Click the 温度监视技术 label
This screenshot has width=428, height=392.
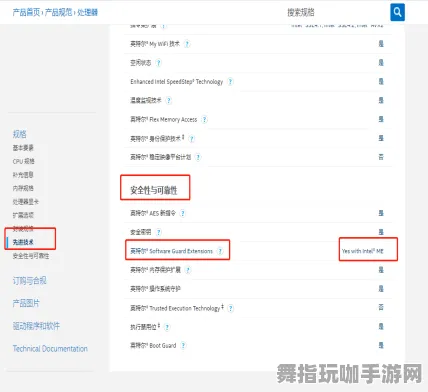click(146, 100)
